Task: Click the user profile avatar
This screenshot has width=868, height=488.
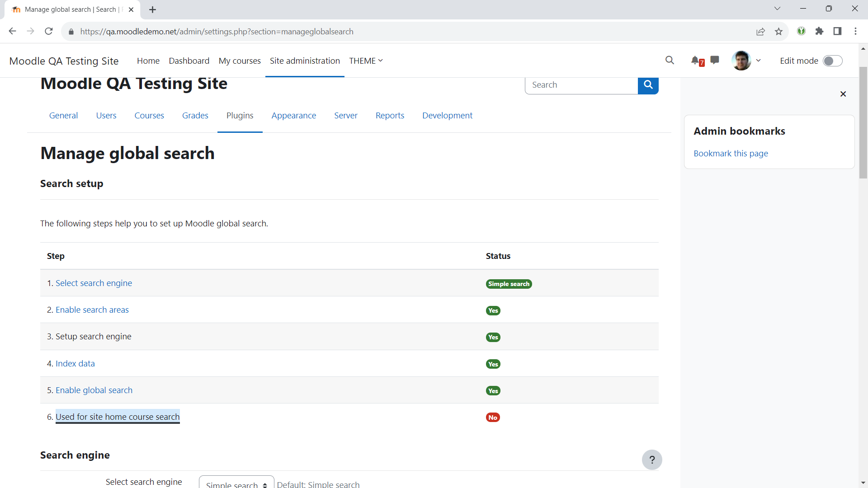Action: pos(741,61)
